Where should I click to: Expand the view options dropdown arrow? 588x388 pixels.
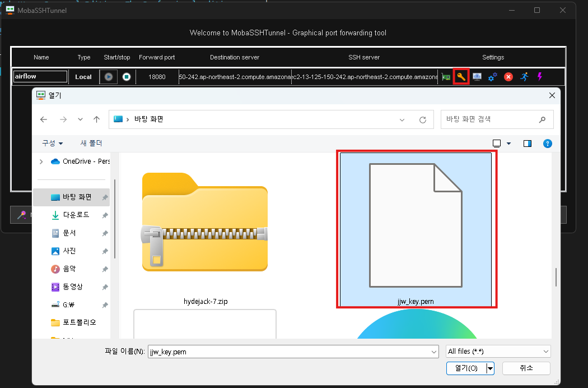509,144
